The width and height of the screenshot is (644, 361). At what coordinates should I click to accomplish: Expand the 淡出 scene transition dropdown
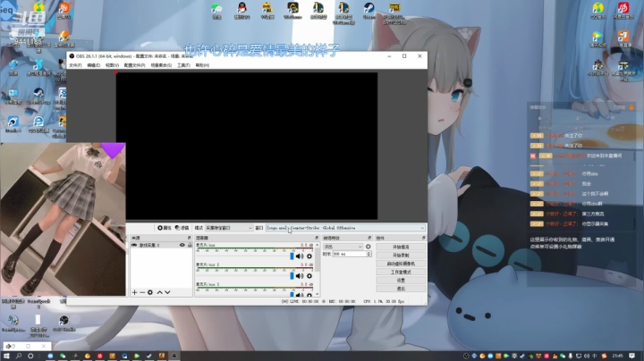pos(343,247)
